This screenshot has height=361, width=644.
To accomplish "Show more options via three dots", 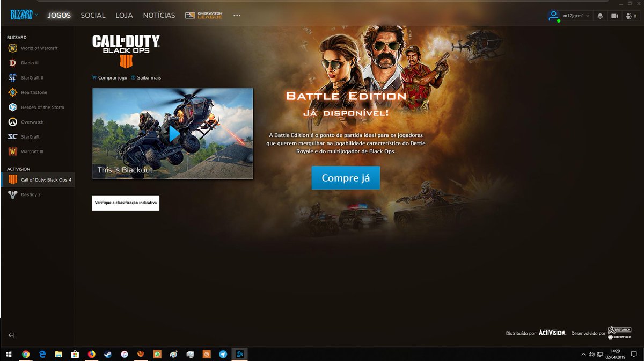I will 237,16.
